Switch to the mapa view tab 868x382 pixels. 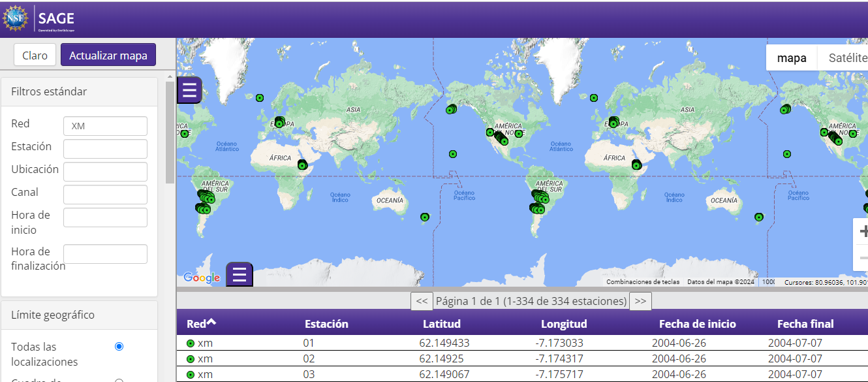(791, 58)
